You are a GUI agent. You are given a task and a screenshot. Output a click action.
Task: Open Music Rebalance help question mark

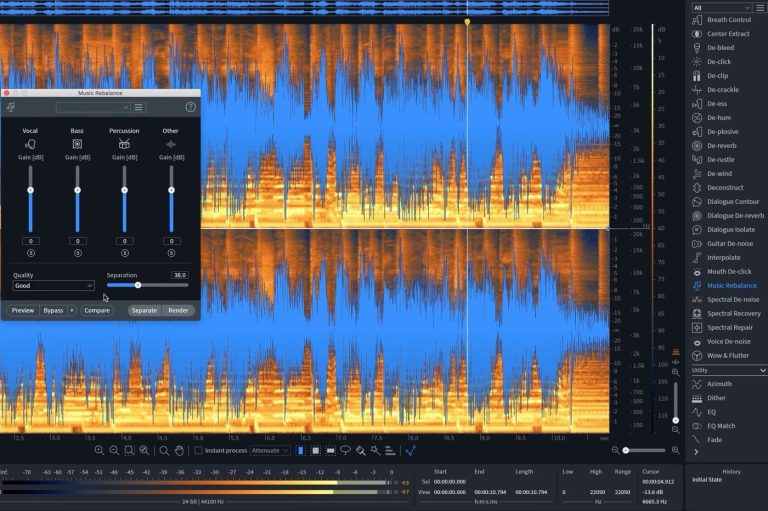(x=191, y=107)
